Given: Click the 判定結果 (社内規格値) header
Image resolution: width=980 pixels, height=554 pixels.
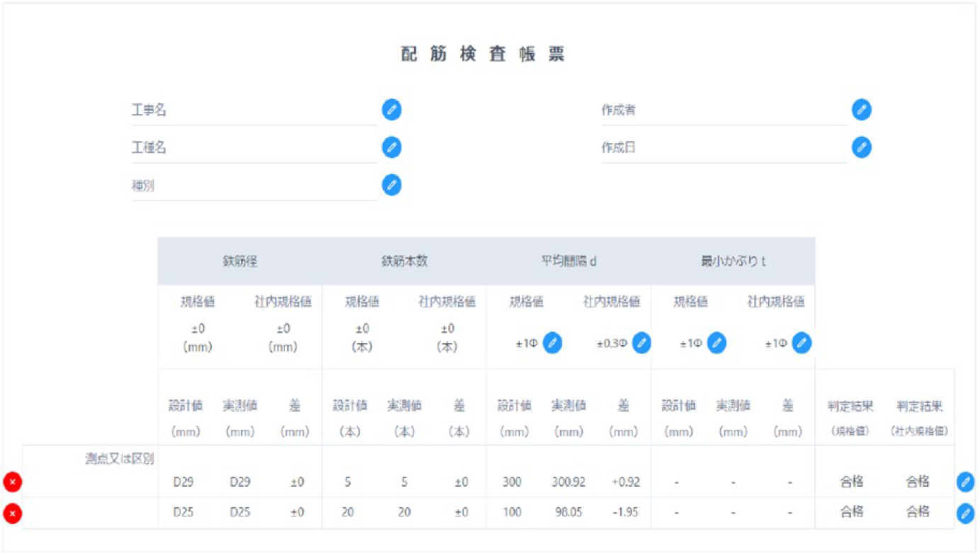Looking at the screenshot, I should [918, 418].
